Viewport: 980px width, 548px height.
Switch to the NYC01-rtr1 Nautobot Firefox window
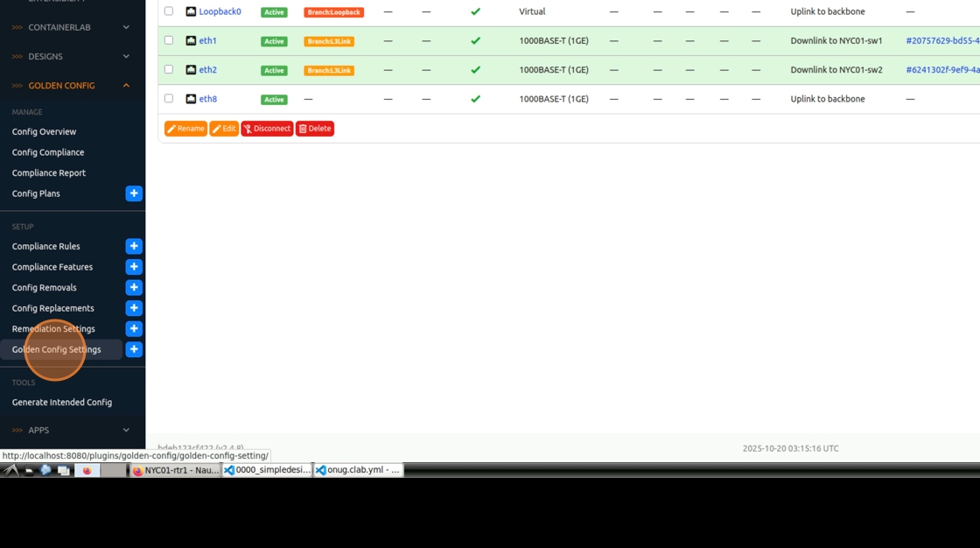175,470
